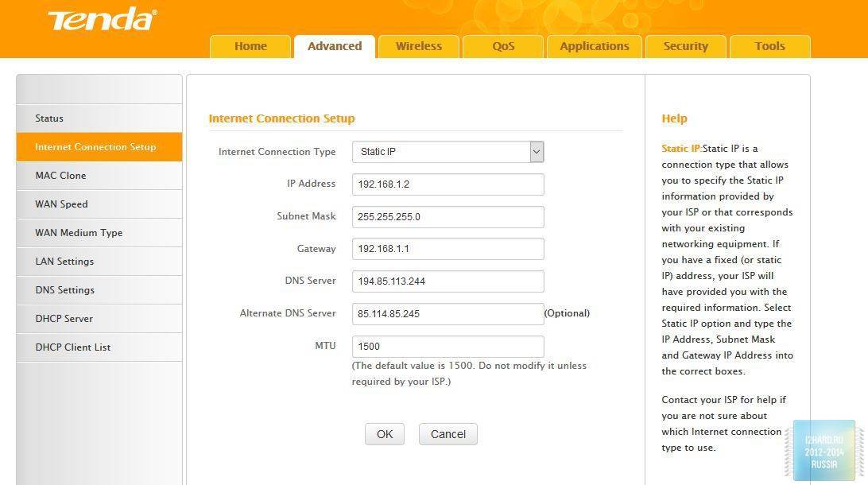Switch to the Tools tab
This screenshot has width=868, height=485.
(x=769, y=46)
